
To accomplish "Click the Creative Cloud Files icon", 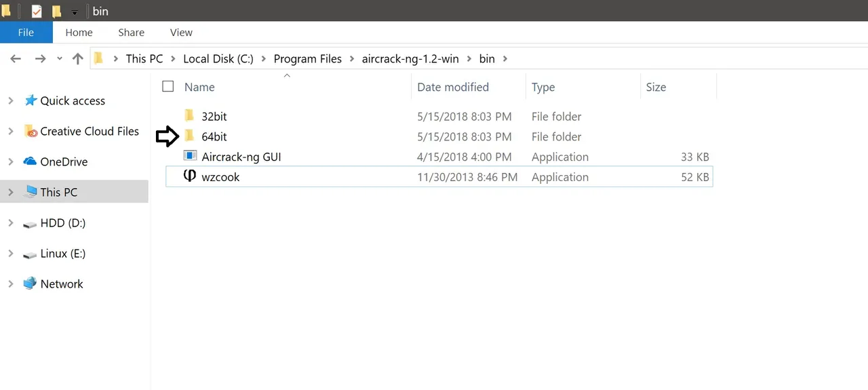I will tap(30, 131).
